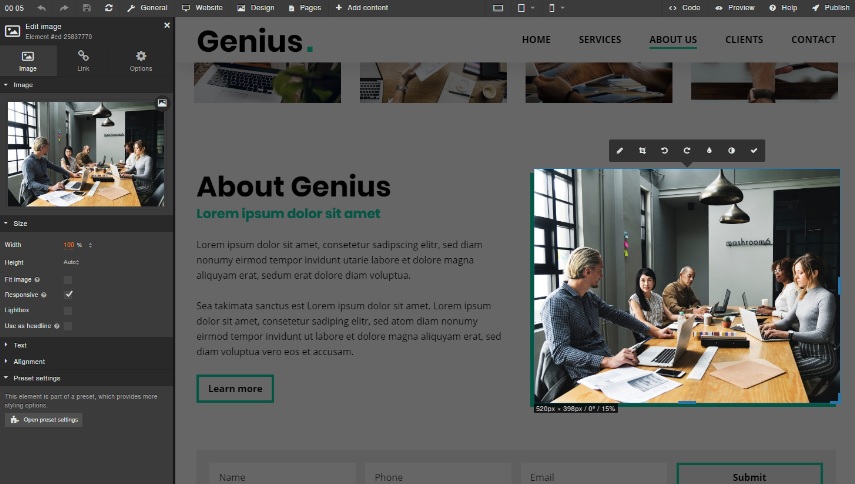The width and height of the screenshot is (855, 484).
Task: Uncheck the Responsive checkbox
Action: pyautogui.click(x=68, y=294)
